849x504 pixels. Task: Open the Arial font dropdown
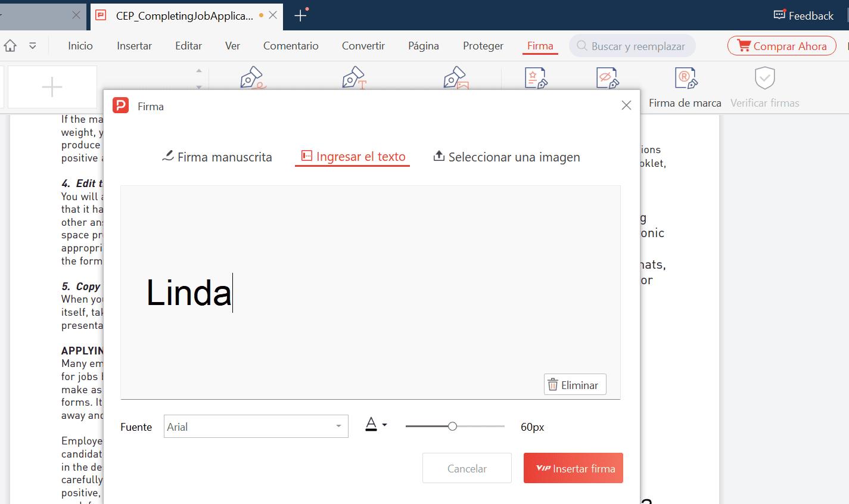click(256, 426)
